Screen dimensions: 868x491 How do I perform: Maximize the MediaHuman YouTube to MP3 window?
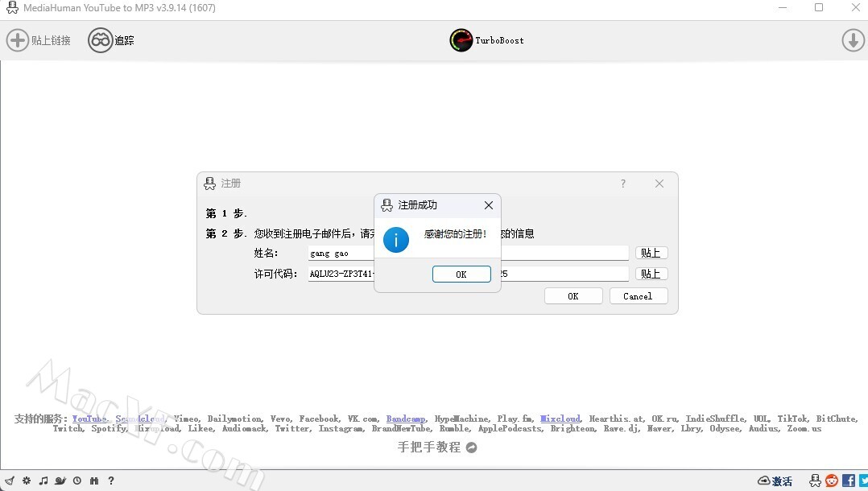pyautogui.click(x=819, y=8)
